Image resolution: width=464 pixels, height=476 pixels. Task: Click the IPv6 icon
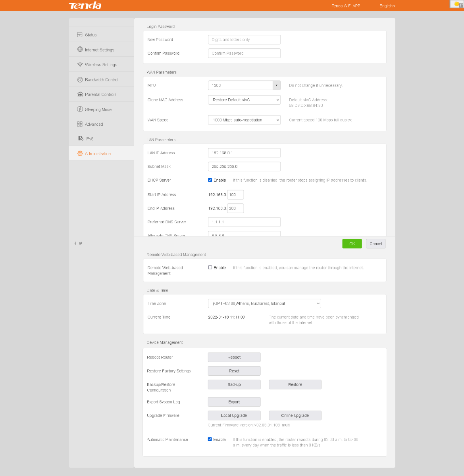[x=80, y=139]
